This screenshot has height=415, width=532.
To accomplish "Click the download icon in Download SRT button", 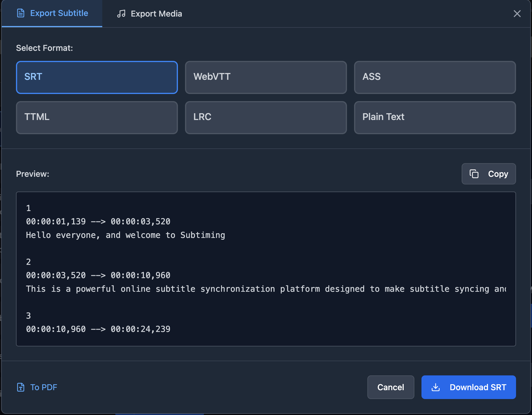I will tap(436, 387).
